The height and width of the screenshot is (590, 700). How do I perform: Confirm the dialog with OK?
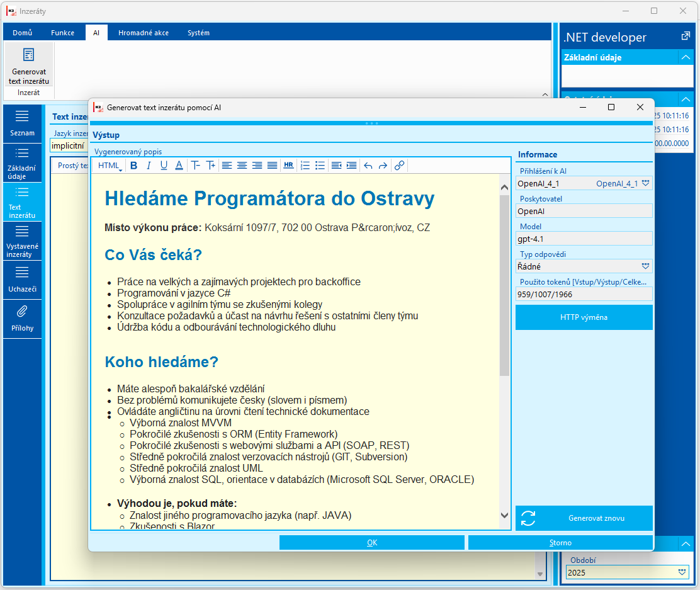(372, 543)
